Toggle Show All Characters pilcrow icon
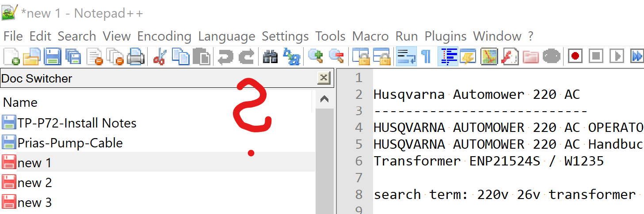Viewport: 644px width, 214px height. point(427,57)
